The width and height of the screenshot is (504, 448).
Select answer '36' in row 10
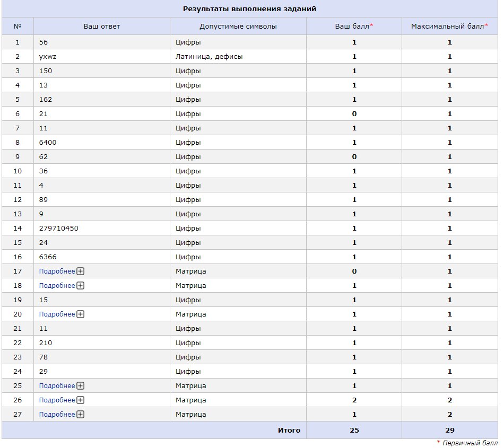coord(44,171)
